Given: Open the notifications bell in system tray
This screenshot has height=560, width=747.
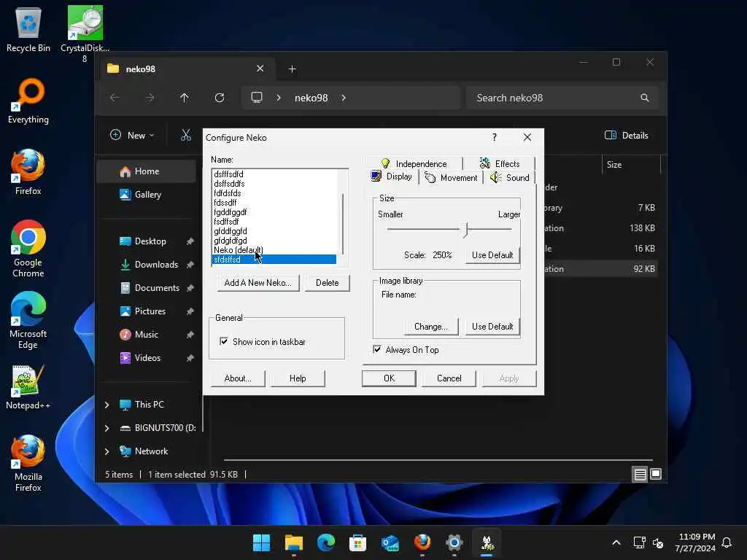Looking at the screenshot, I should tap(727, 542).
